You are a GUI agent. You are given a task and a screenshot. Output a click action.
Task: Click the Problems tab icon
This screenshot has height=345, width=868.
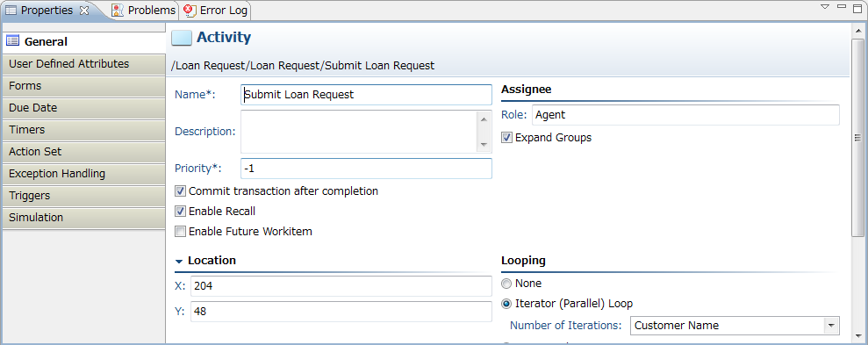[118, 10]
